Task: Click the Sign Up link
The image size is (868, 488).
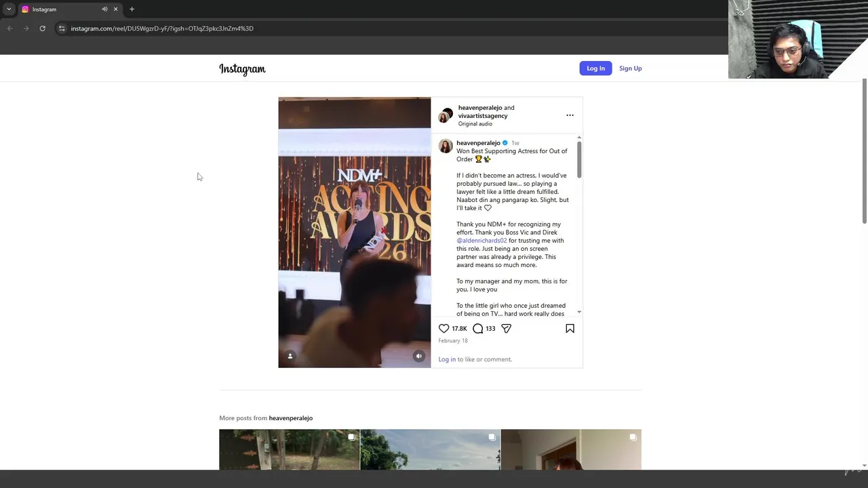Action: [630, 68]
